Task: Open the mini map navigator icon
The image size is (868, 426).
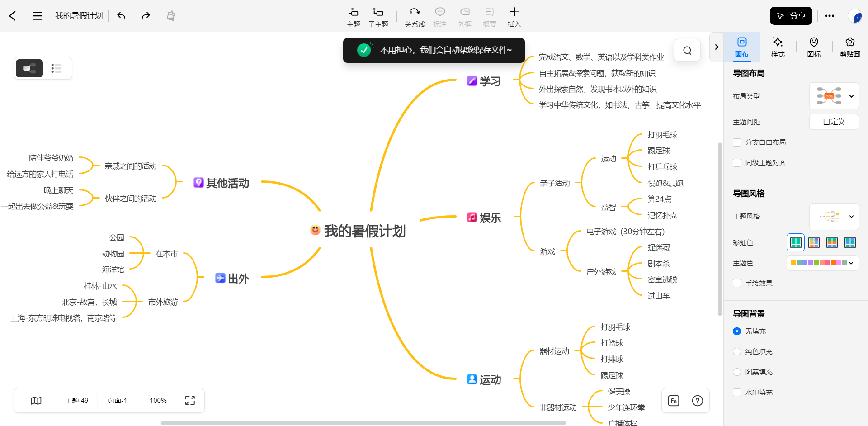Action: (x=36, y=401)
